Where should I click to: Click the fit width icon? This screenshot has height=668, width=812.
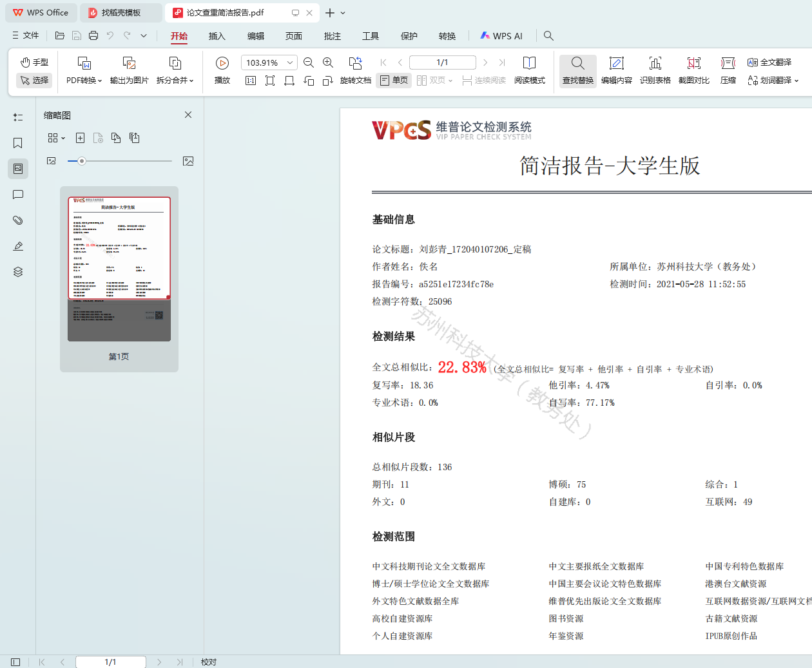[289, 81]
